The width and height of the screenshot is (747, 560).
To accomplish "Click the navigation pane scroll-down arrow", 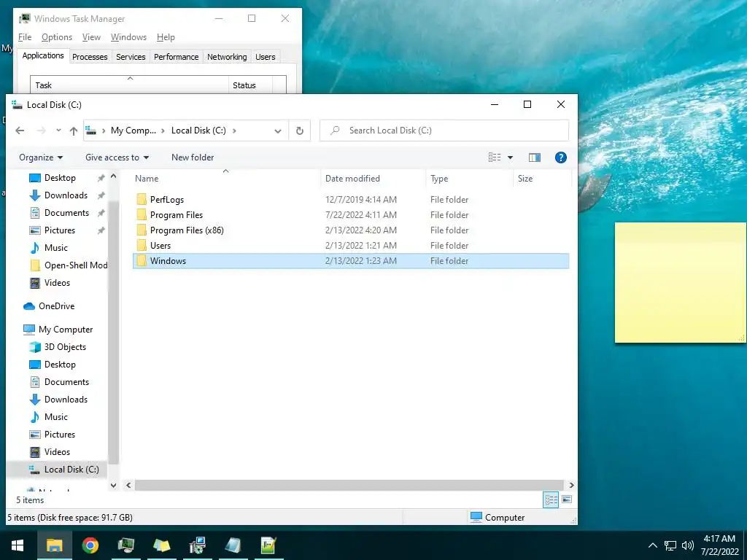I will (113, 485).
